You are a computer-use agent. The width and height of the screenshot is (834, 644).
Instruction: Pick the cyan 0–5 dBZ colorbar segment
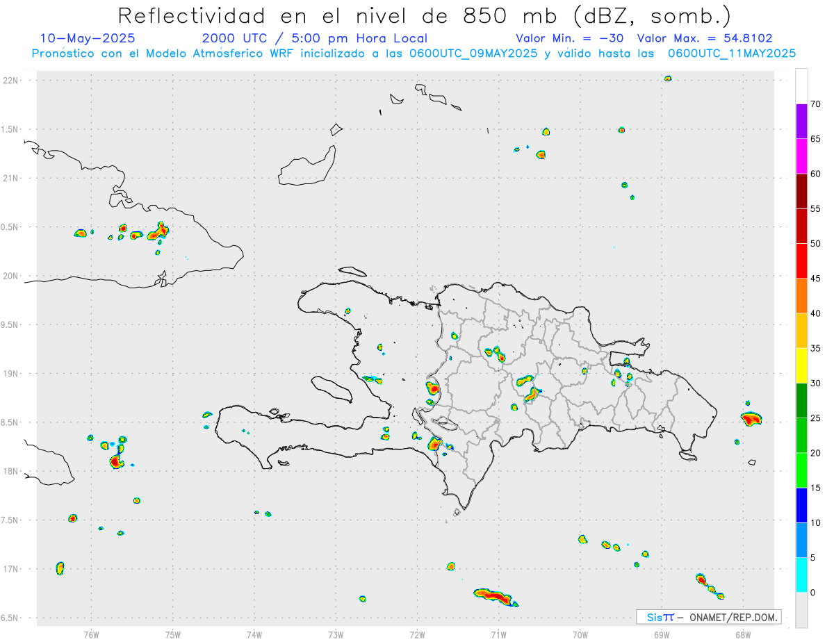point(801,575)
